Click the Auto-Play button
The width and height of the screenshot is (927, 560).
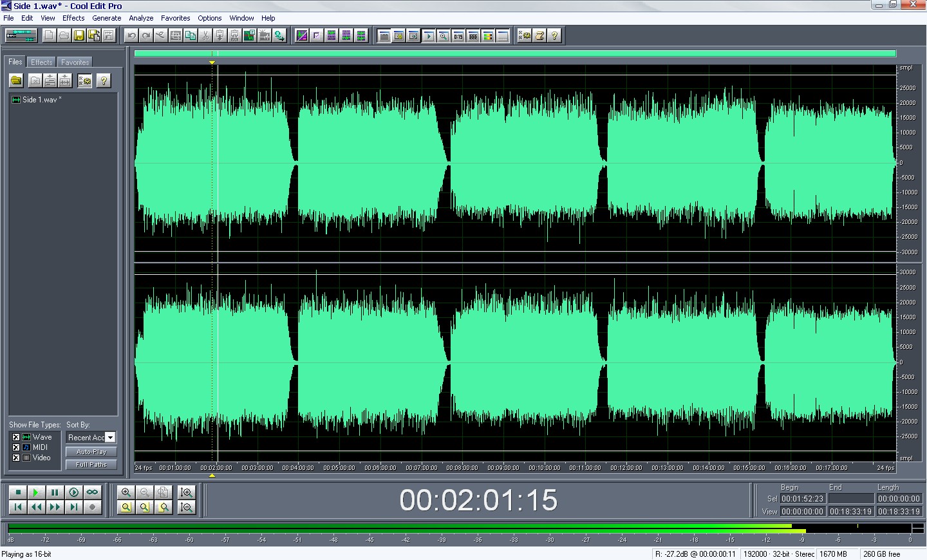(x=91, y=452)
